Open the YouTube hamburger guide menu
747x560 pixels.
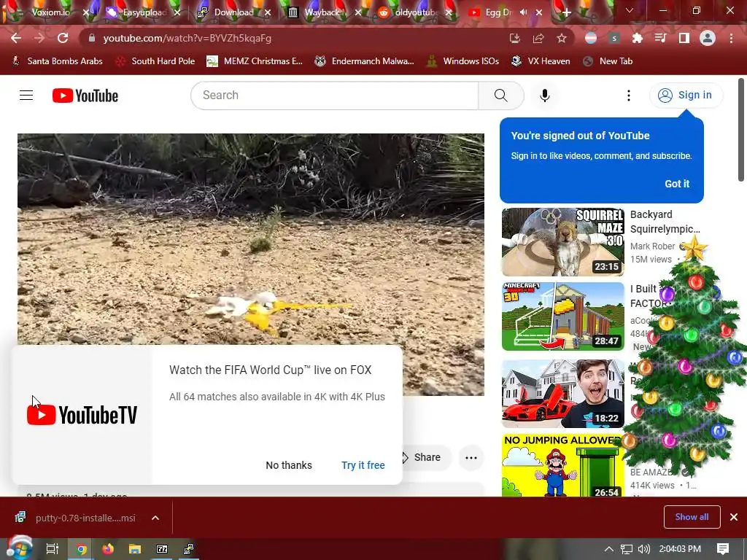[x=26, y=96]
